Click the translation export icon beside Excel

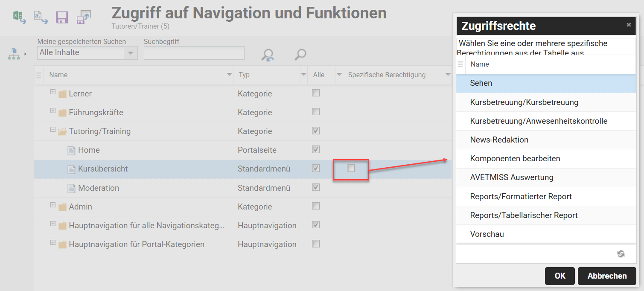tap(41, 17)
